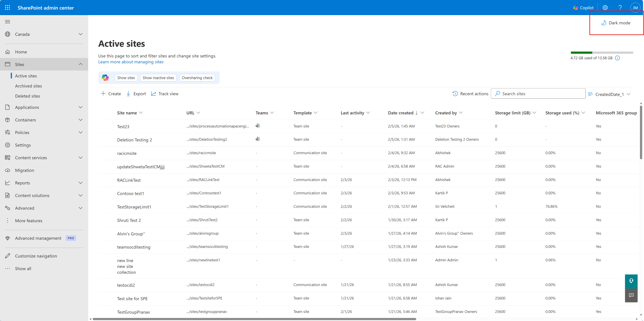The height and width of the screenshot is (321, 644).
Task: Open the TestStorageLimit1 site name
Action: (x=134, y=207)
